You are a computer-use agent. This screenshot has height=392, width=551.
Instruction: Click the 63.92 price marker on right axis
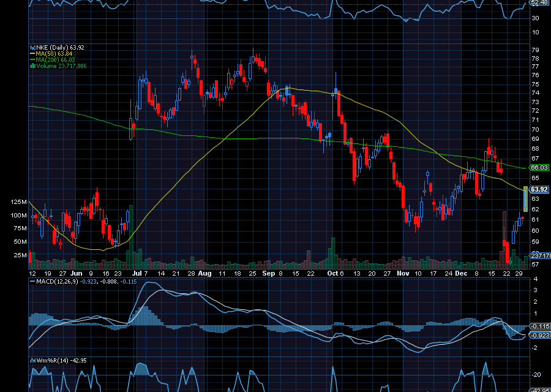point(538,190)
